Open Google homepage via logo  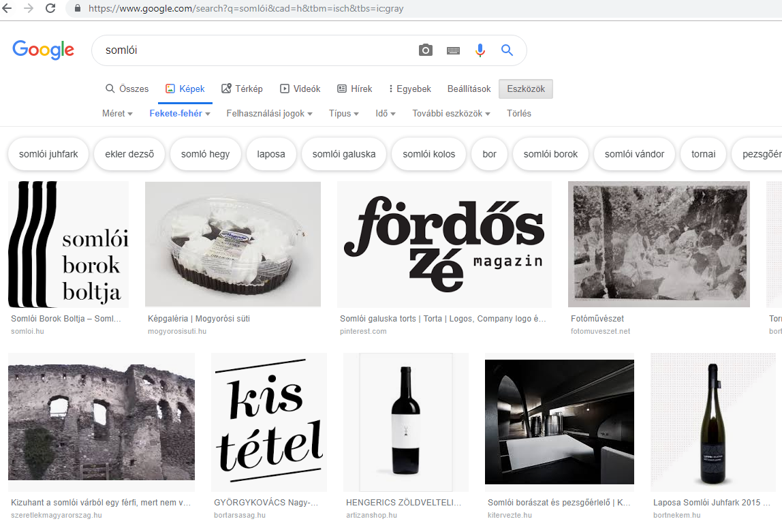coord(44,49)
